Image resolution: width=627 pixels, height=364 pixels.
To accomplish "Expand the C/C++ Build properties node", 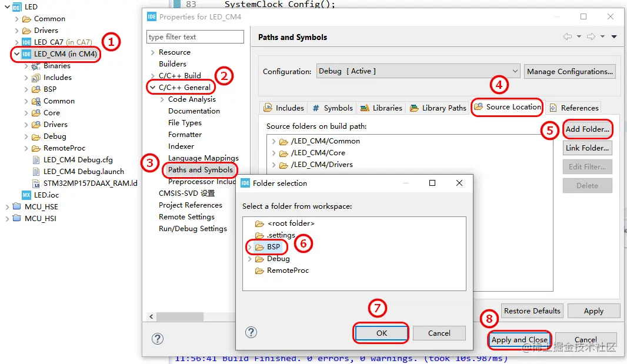I will (152, 76).
